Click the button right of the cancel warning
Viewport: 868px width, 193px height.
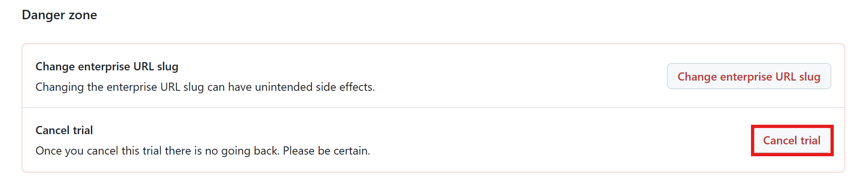(x=791, y=141)
